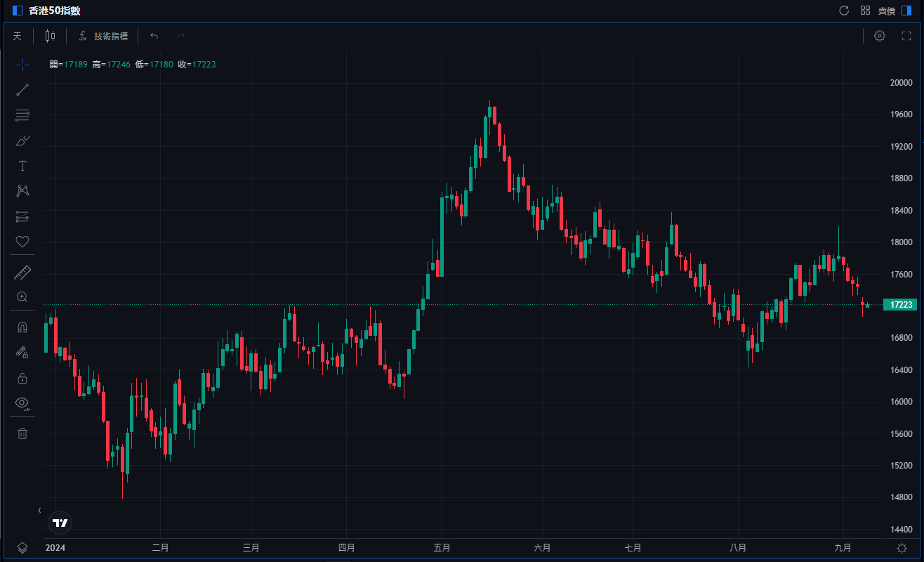Click the redo arrow
The width and height of the screenshot is (924, 562).
coord(180,36)
